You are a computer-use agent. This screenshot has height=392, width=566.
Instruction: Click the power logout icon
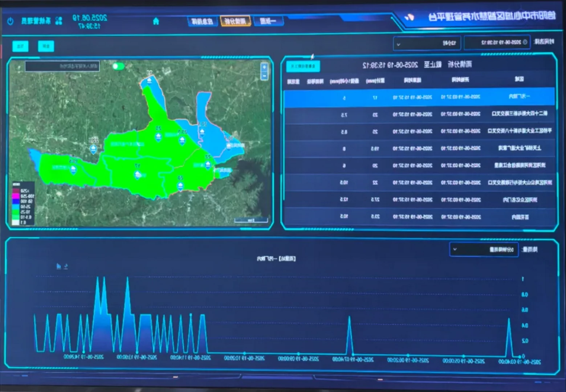(x=10, y=21)
